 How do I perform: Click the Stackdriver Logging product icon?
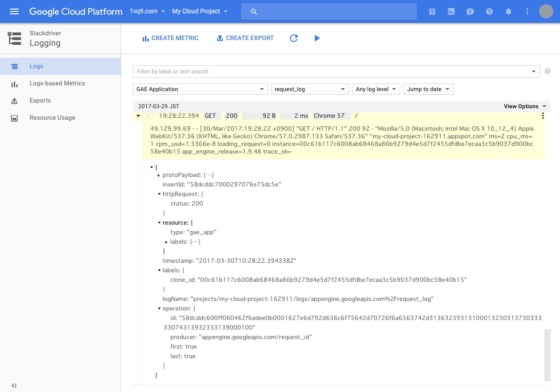[14, 38]
